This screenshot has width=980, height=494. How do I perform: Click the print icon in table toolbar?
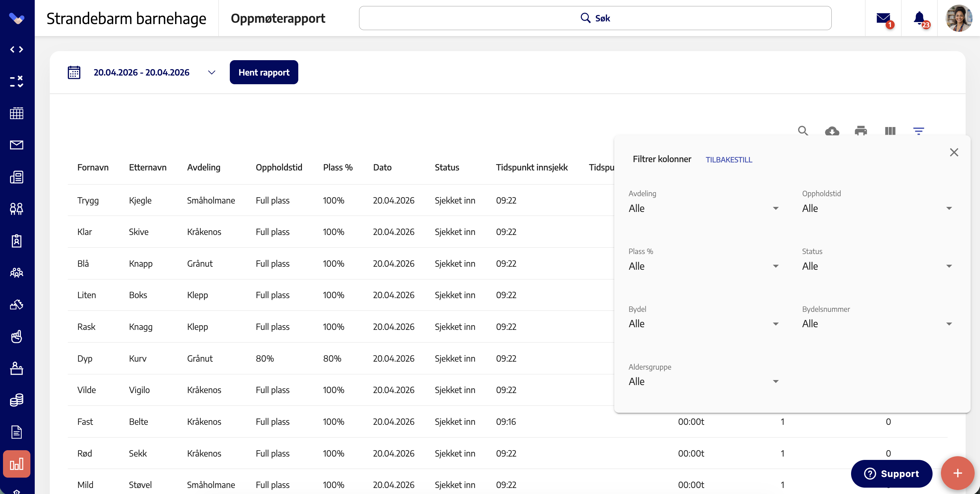pyautogui.click(x=860, y=131)
